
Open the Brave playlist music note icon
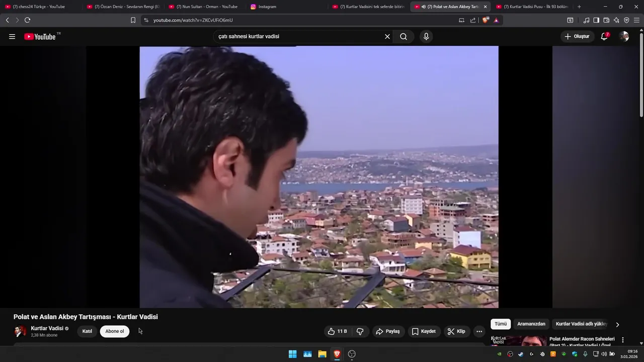586,20
